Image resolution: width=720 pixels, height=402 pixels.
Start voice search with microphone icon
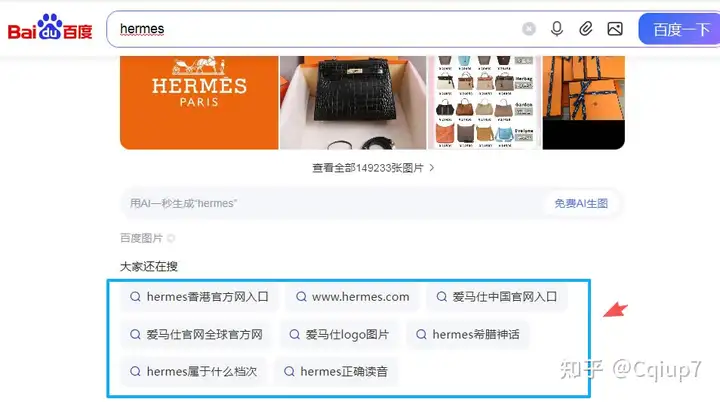tap(557, 29)
